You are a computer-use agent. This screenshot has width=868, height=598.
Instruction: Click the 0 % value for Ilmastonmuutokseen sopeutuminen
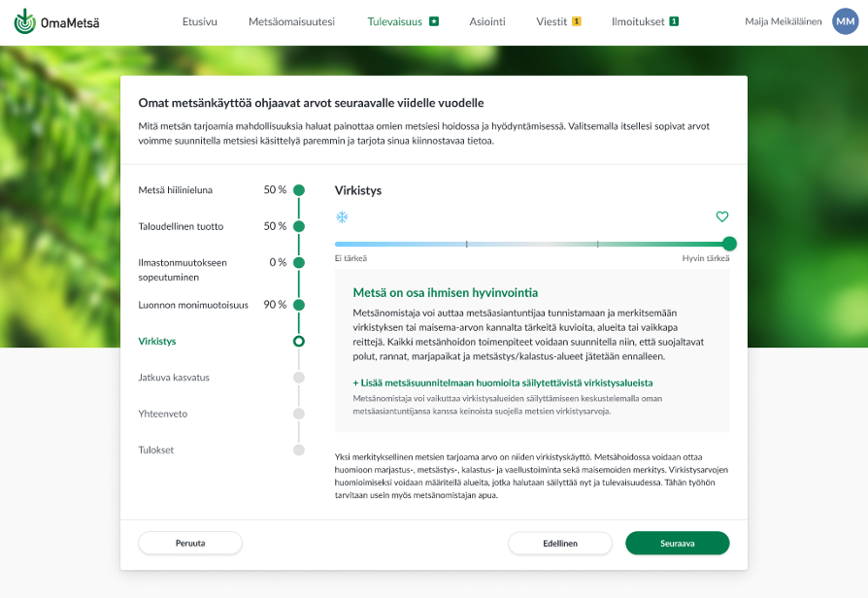(278, 262)
